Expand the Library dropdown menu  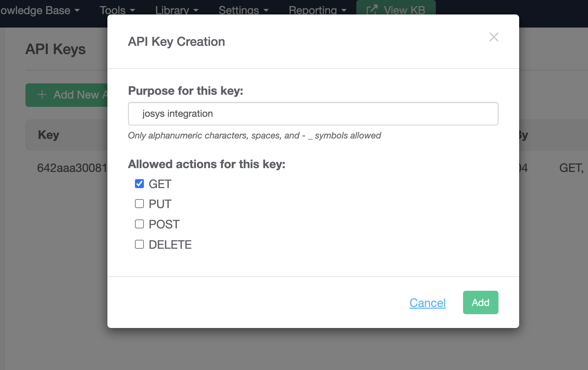click(x=177, y=10)
